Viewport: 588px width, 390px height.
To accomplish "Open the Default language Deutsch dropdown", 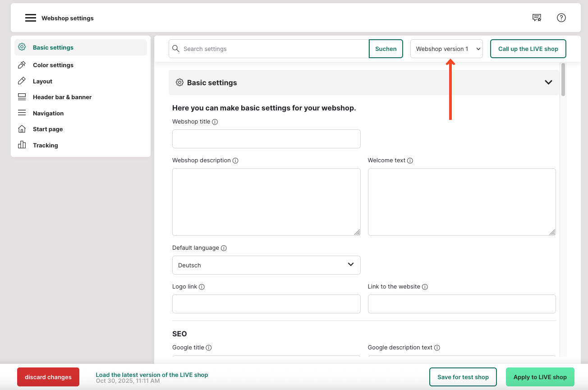I will point(266,265).
